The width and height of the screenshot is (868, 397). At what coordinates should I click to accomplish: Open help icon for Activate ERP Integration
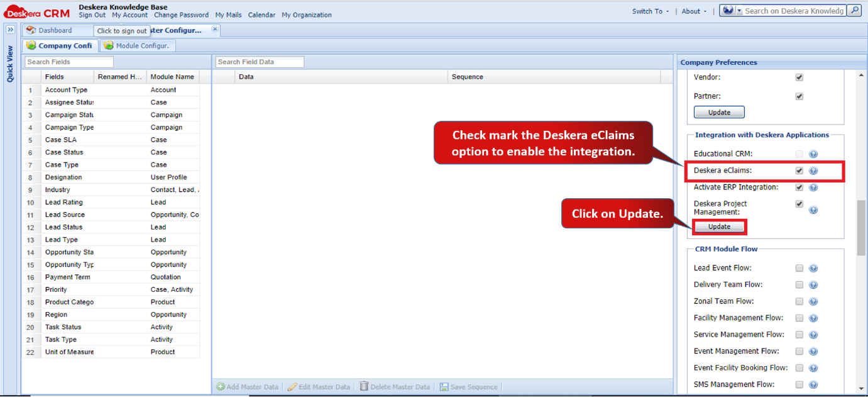click(813, 187)
